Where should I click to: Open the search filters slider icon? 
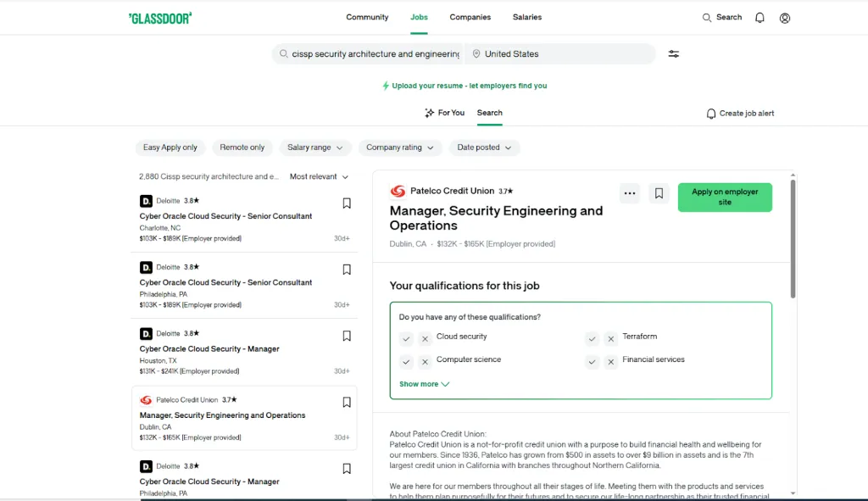pos(673,54)
